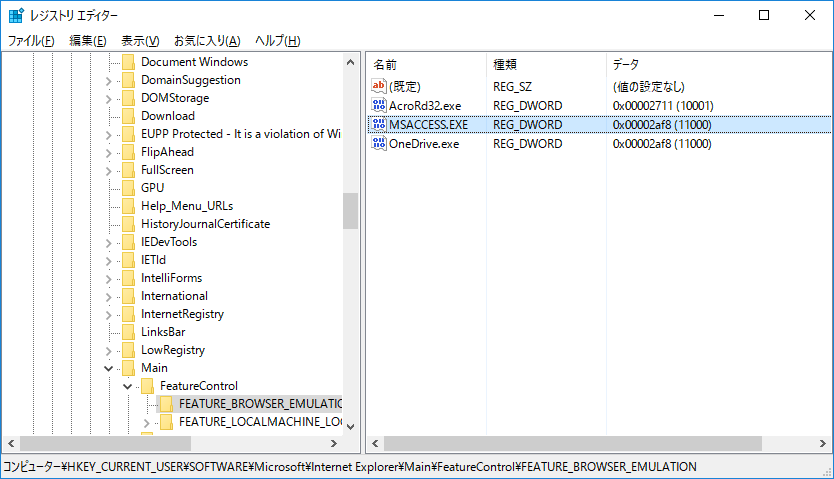Screen dimensions: 834x479
Task: Click the Registry Editor app icon in title bar
Action: [x=16, y=15]
